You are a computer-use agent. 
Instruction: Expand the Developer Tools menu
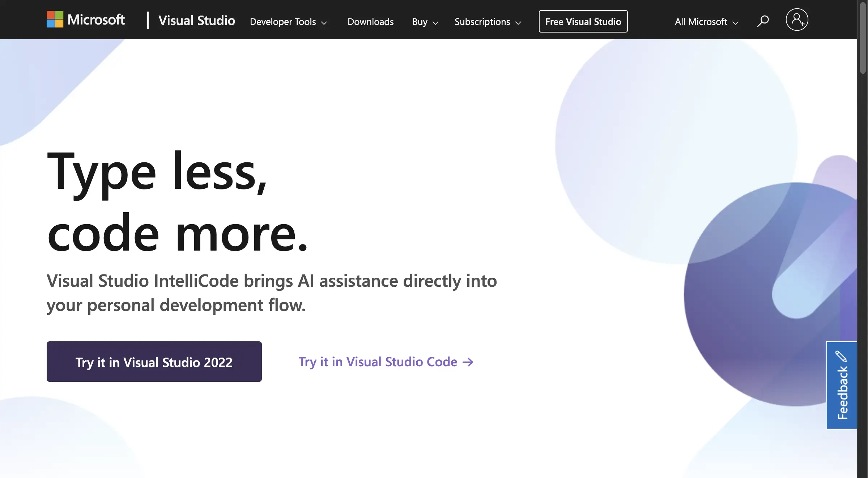click(x=288, y=22)
